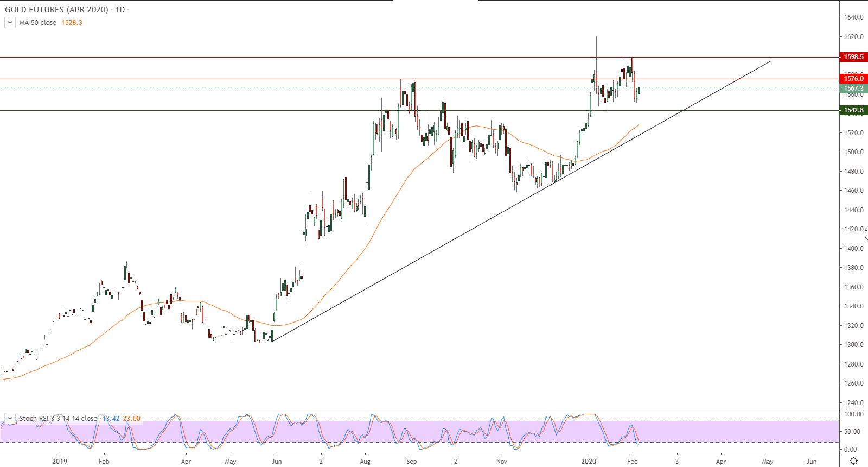Click the Stoch RSI orange value 23.00

click(131, 418)
